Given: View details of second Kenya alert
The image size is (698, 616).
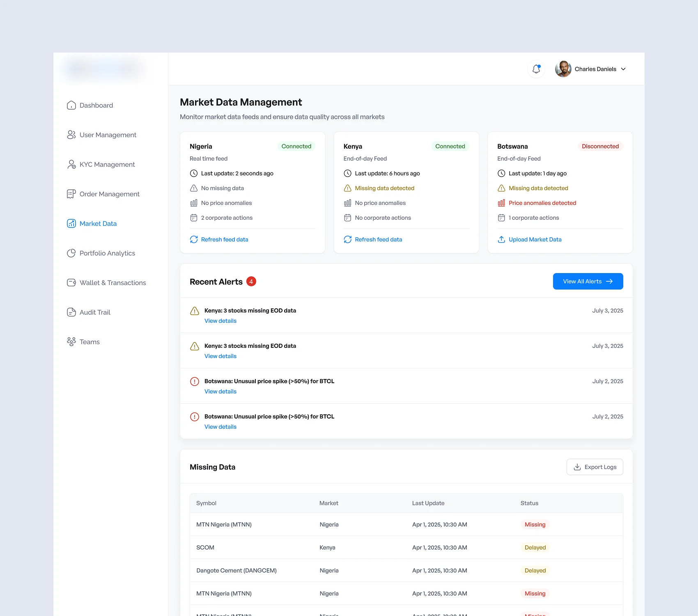Looking at the screenshot, I should (x=220, y=356).
